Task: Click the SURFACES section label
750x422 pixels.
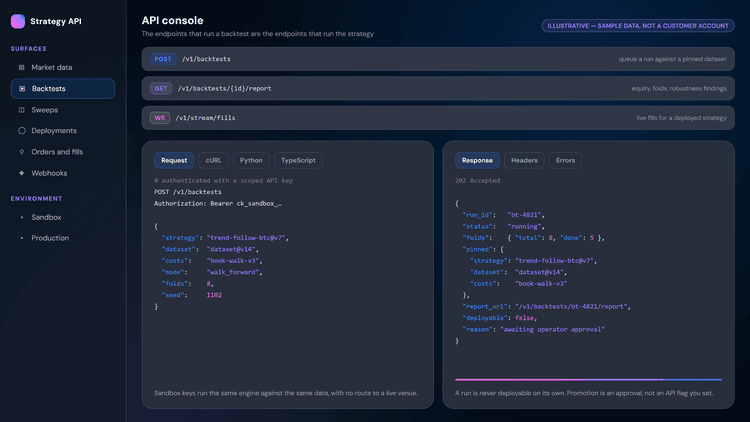Action: [x=29, y=49]
